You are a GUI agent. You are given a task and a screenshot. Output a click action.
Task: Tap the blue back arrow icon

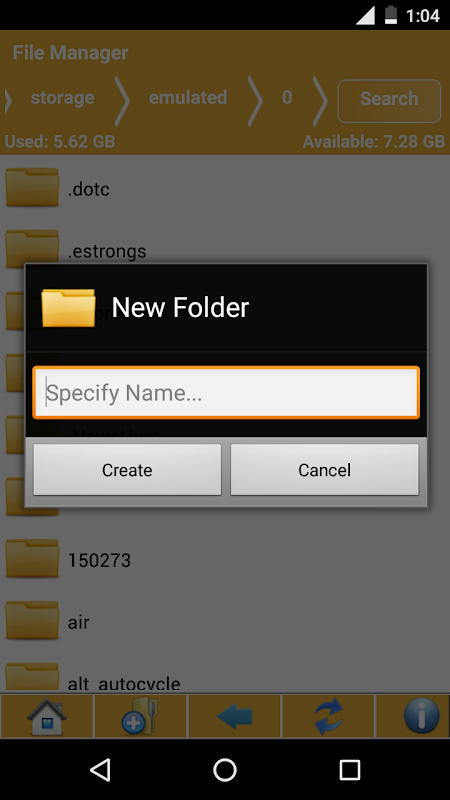[x=234, y=716]
